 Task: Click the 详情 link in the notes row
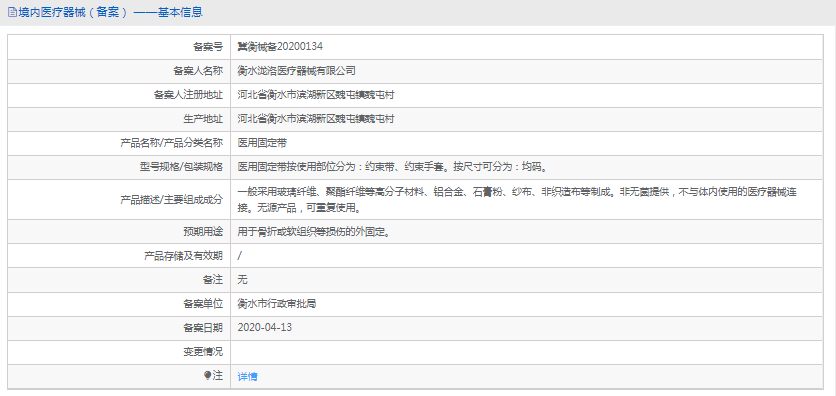(247, 376)
